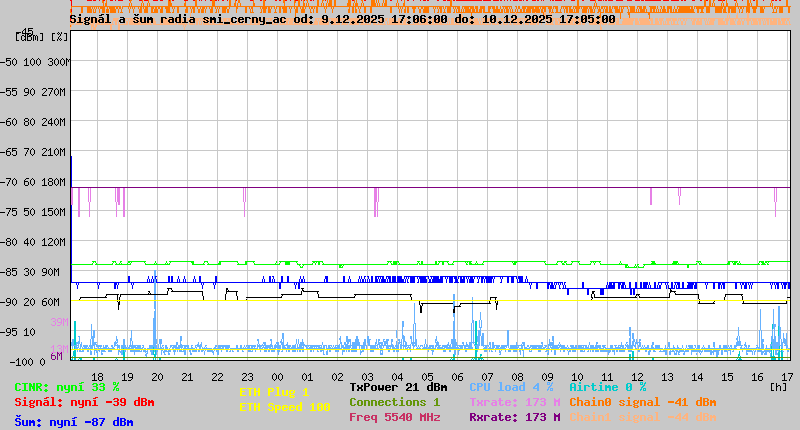Click the blue Šum legend label
The image size is (800, 430).
[x=74, y=422]
